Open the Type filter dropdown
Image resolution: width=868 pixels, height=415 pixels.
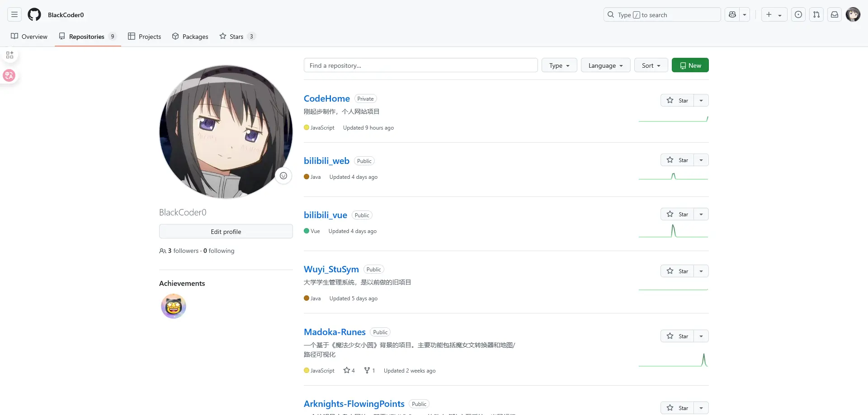(x=559, y=65)
